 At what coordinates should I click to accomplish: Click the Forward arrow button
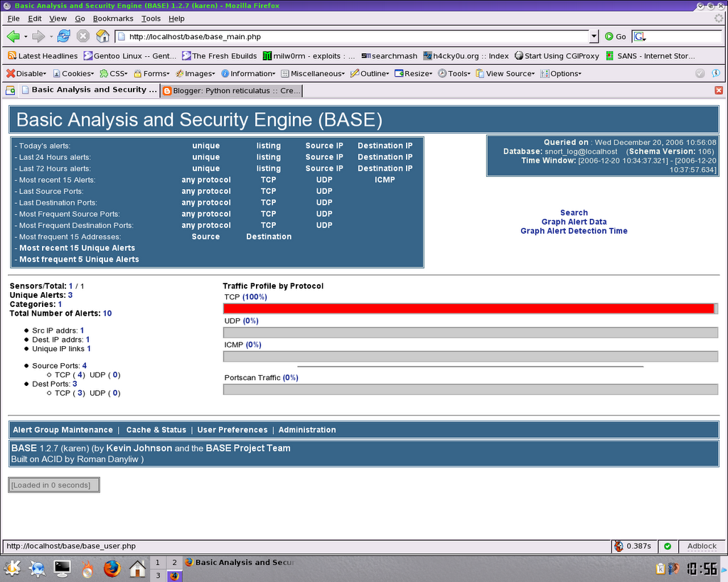coord(38,36)
